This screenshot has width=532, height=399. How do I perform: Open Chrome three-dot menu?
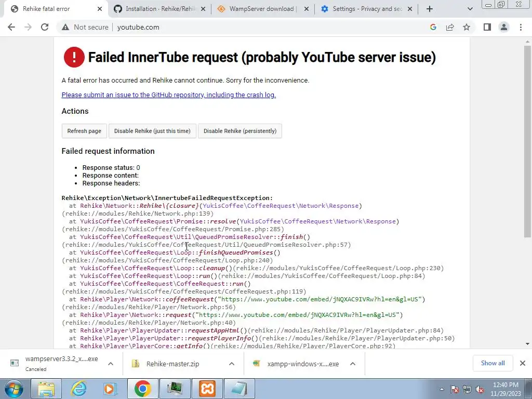(521, 27)
